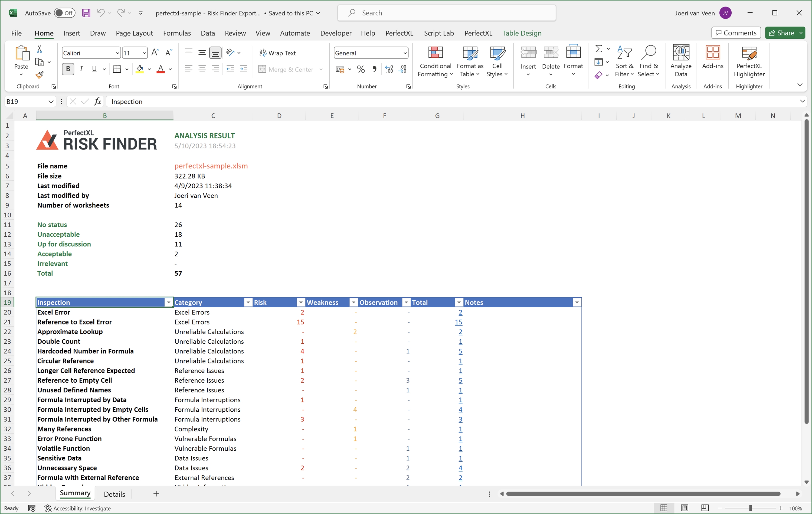Screen dimensions: 812x514
Task: Open the font name Calibri dropdown
Action: coord(117,53)
